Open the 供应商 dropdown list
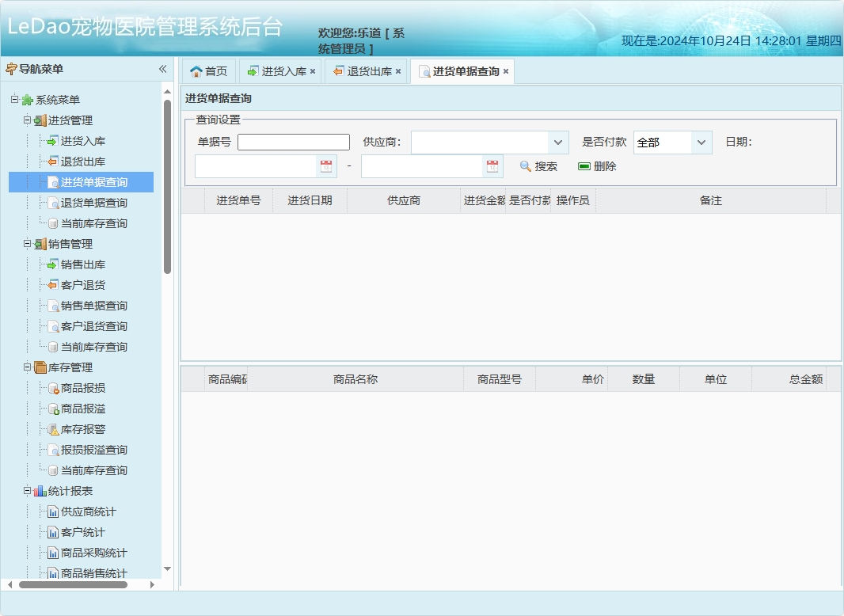The height and width of the screenshot is (616, 844). pyautogui.click(x=557, y=142)
